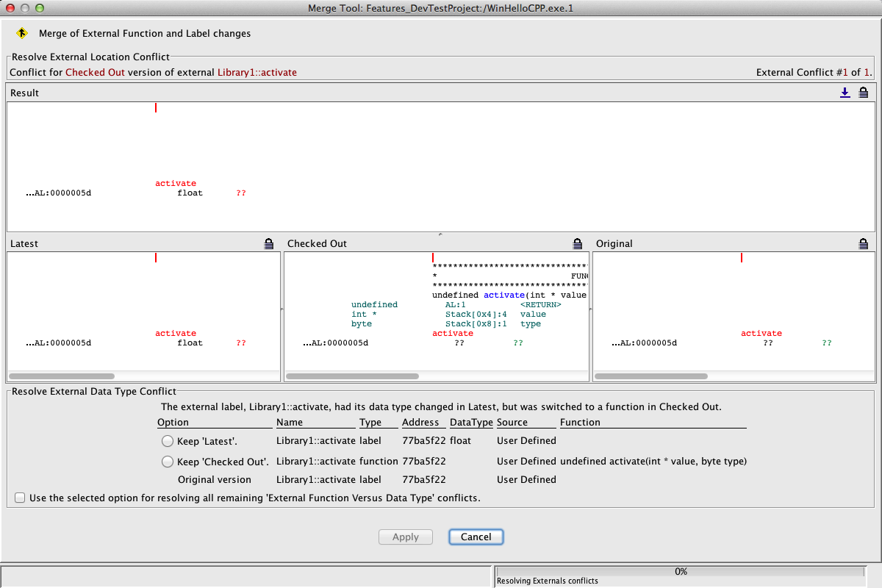Click divider handle between Checked Out and Original
The width and height of the screenshot is (882, 588).
click(x=591, y=310)
